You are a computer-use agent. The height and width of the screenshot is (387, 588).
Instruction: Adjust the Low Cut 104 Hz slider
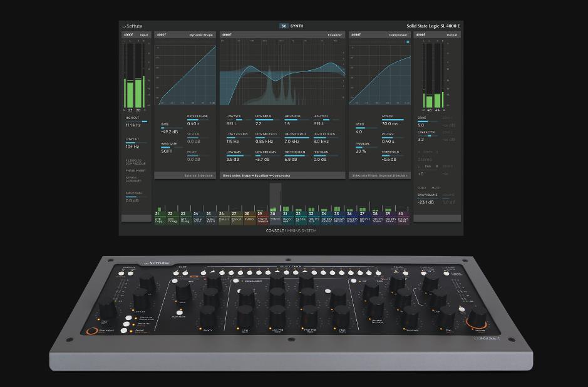(137, 143)
